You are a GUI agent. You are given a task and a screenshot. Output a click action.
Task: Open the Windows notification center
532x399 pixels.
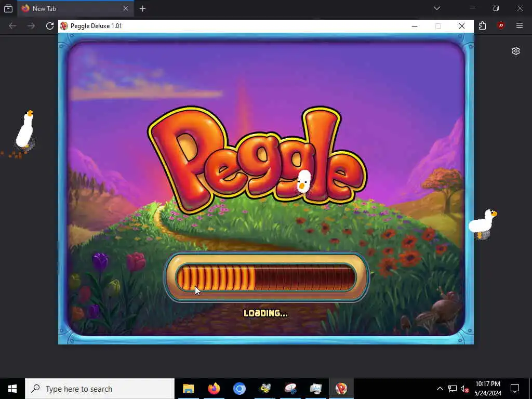[515, 389]
